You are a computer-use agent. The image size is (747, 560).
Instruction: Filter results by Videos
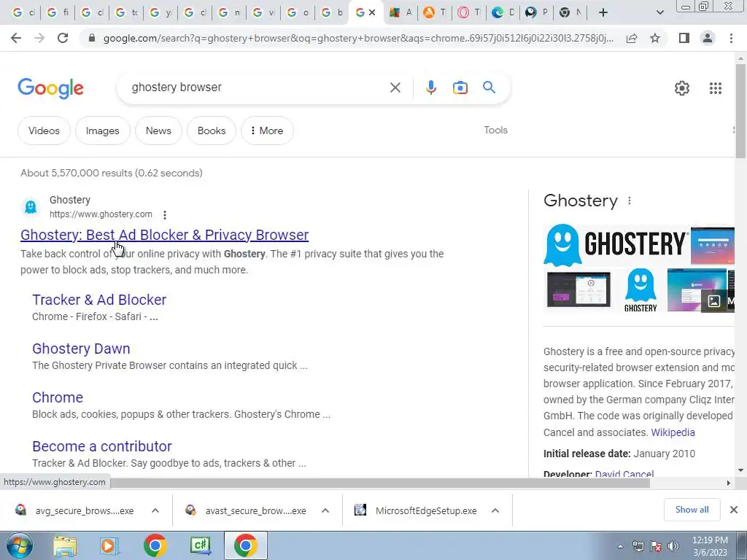(44, 131)
